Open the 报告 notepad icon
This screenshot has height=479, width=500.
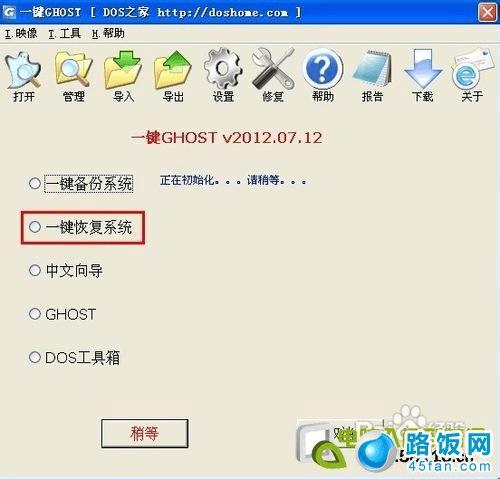372,69
